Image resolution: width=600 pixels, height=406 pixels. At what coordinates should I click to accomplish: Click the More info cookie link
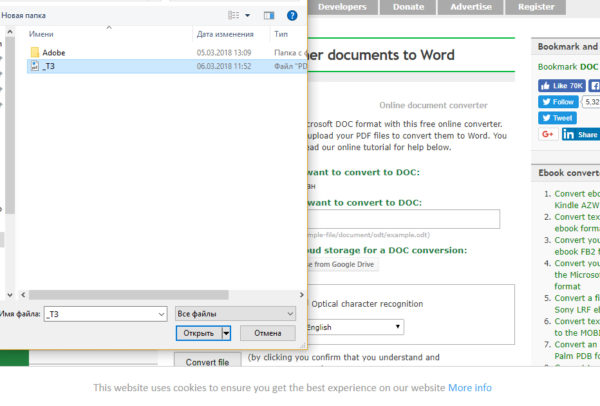[470, 388]
